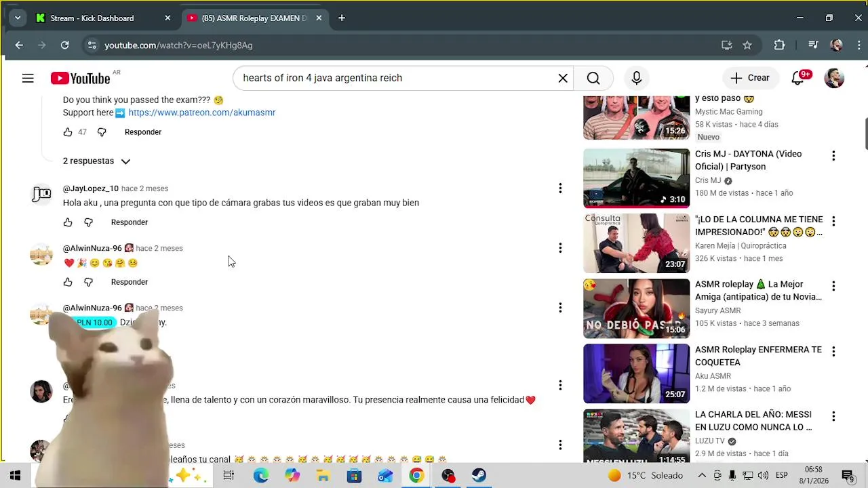868x488 pixels.
Task: Open @JayLopez_10's channel link
Action: pyautogui.click(x=91, y=188)
